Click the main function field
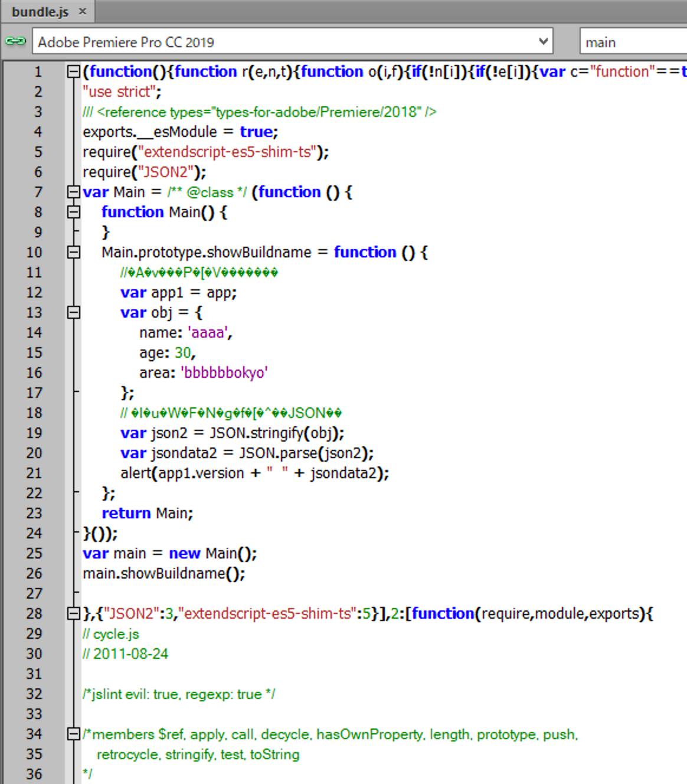 [633, 42]
